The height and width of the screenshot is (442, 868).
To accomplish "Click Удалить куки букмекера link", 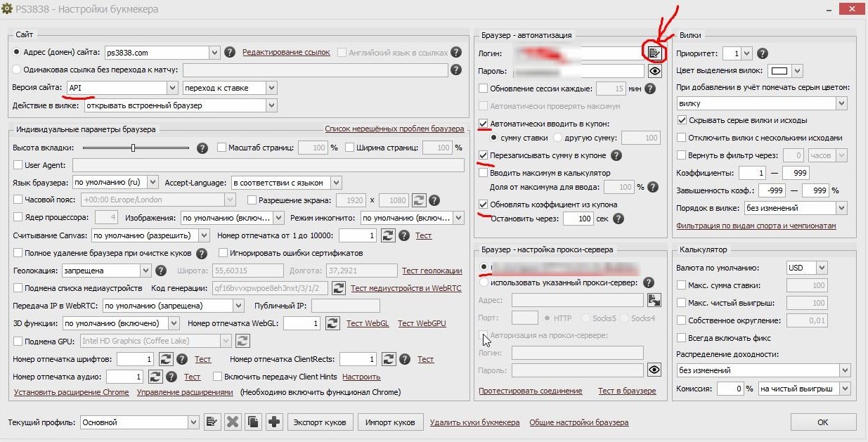I will click(x=475, y=422).
